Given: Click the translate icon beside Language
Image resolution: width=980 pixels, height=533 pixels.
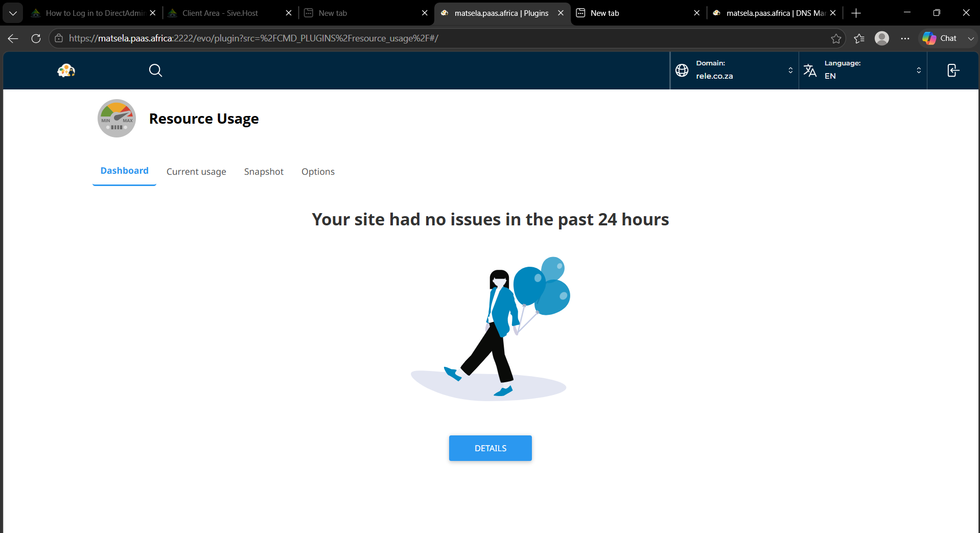Looking at the screenshot, I should (810, 71).
